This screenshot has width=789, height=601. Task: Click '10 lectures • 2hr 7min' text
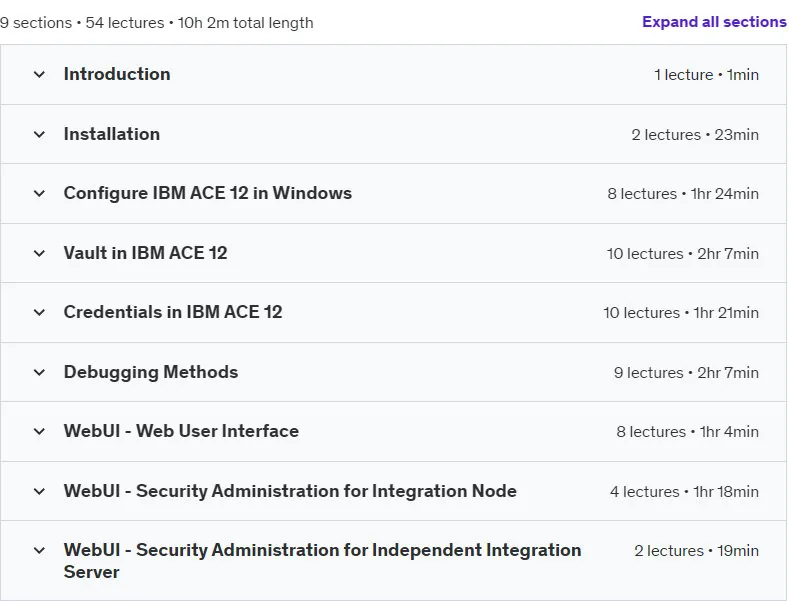(683, 253)
